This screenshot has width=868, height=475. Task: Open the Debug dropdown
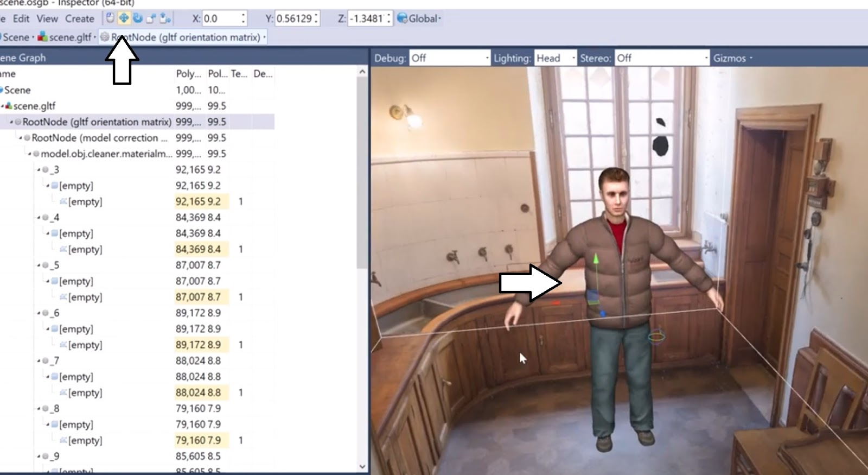click(x=450, y=58)
